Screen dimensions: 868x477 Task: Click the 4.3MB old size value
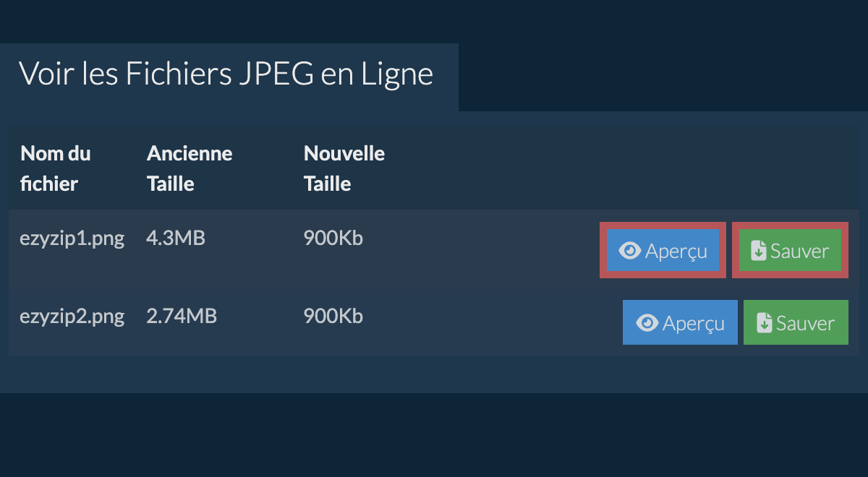coord(175,239)
